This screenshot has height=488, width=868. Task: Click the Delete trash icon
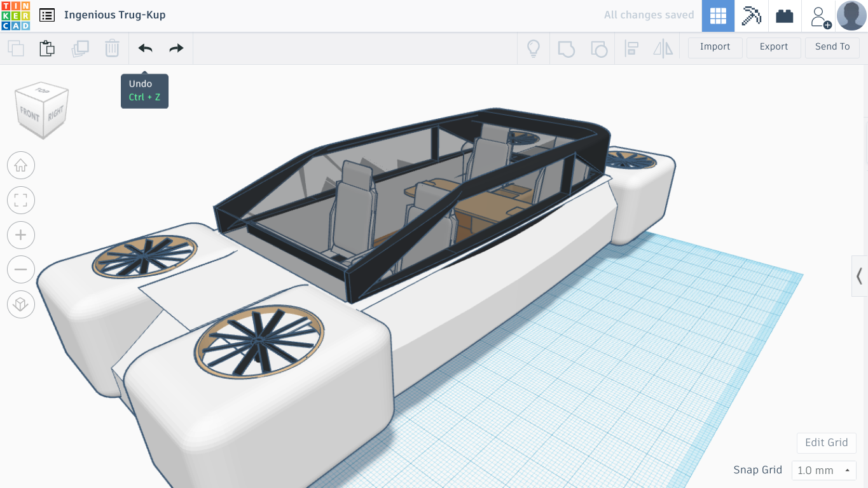click(112, 48)
